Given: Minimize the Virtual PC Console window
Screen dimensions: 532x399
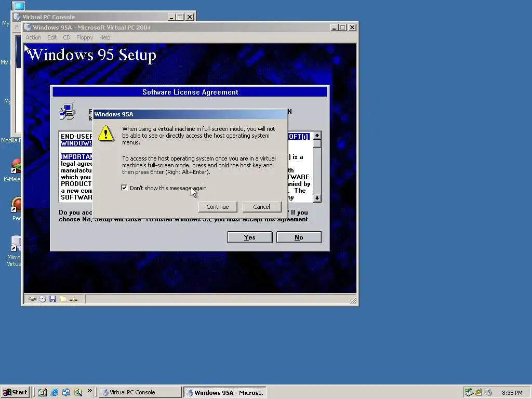Looking at the screenshot, I should [x=171, y=17].
